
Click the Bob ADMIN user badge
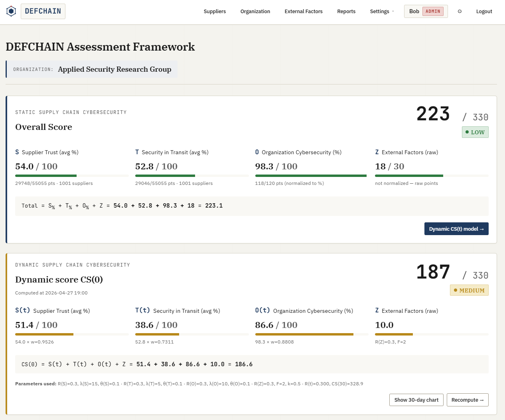click(426, 11)
